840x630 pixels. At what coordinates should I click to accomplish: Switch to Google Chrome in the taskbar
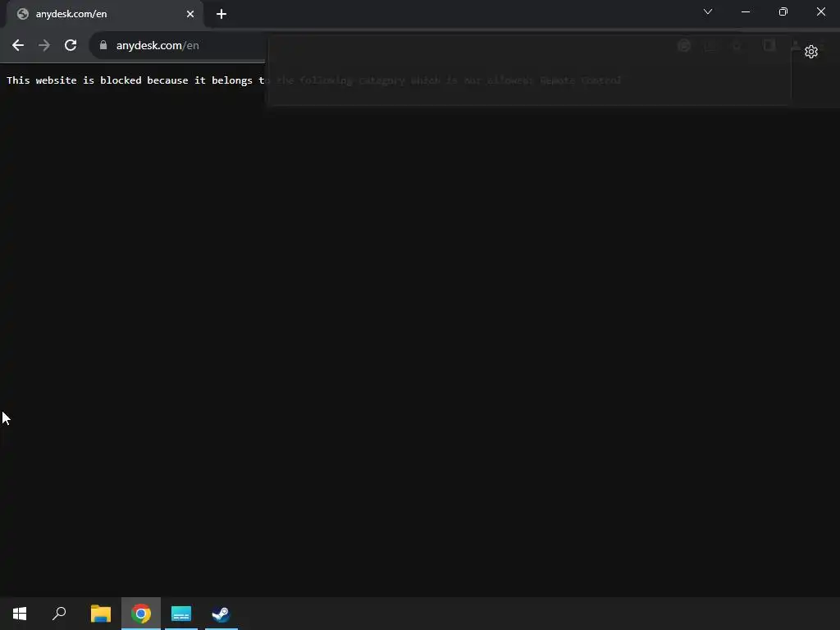(141, 614)
